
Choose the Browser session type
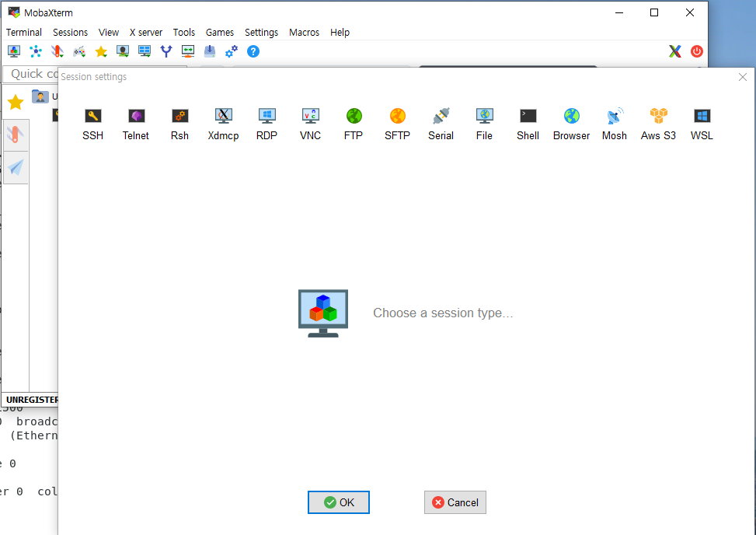571,124
